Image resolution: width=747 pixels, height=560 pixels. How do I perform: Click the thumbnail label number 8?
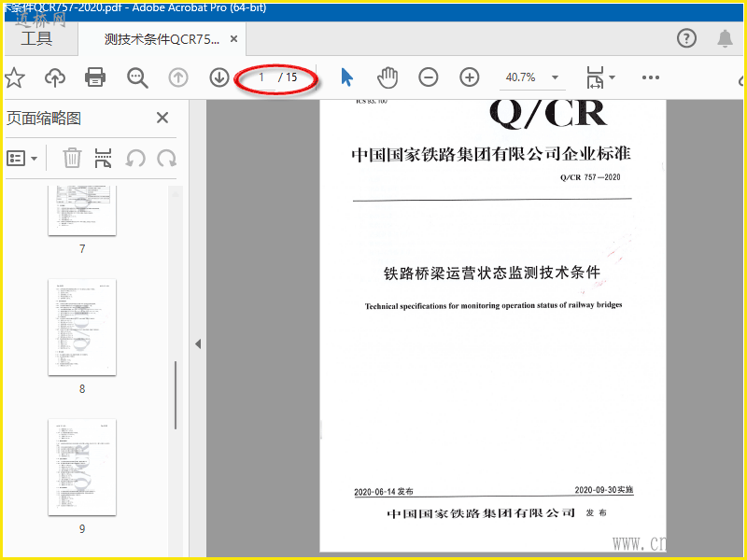(x=82, y=389)
